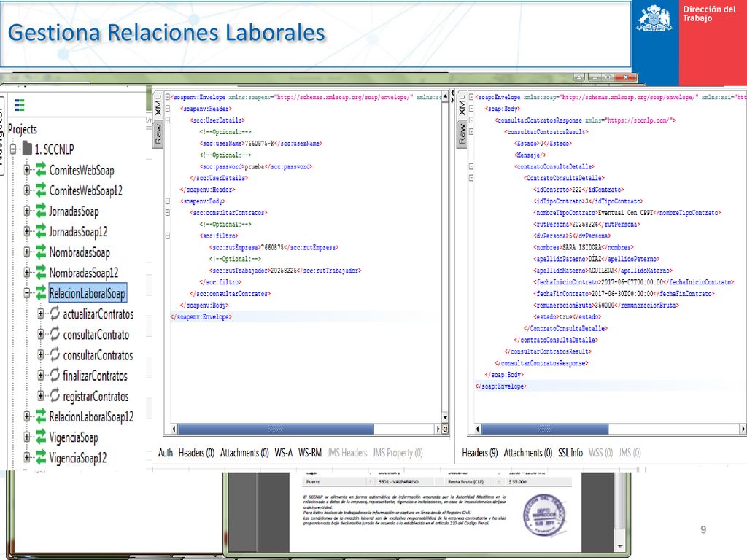The height and width of the screenshot is (560, 747).
Task: Click the consultarContrato operation icon
Action: coord(55,334)
